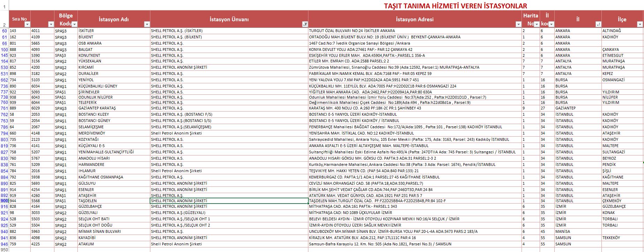Image resolution: width=644 pixels, height=252 pixels.
Task: Select the KIRCAMİ station cell
Action: point(114,67)
